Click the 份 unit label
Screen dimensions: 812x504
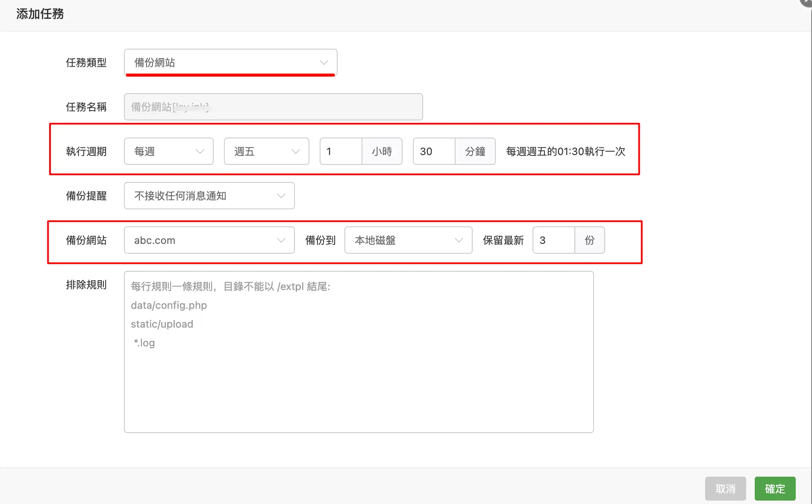[590, 240]
